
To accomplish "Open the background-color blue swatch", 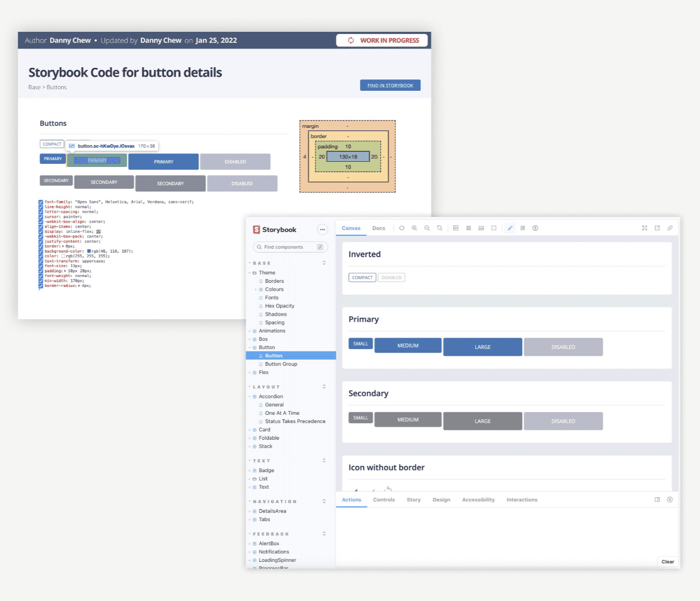I will (89, 251).
